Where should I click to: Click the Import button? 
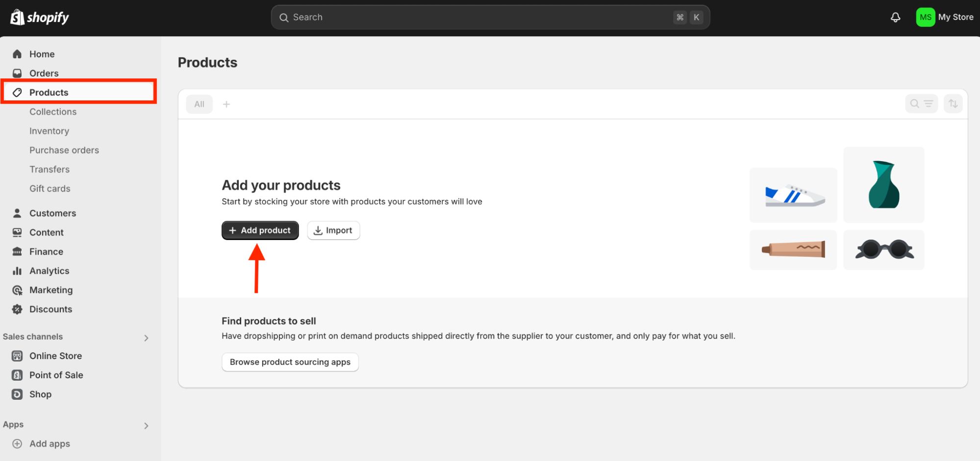click(333, 230)
